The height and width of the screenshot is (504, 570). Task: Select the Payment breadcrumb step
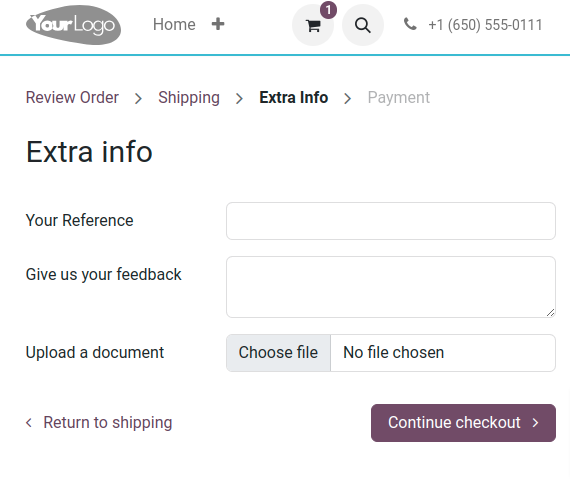(398, 97)
